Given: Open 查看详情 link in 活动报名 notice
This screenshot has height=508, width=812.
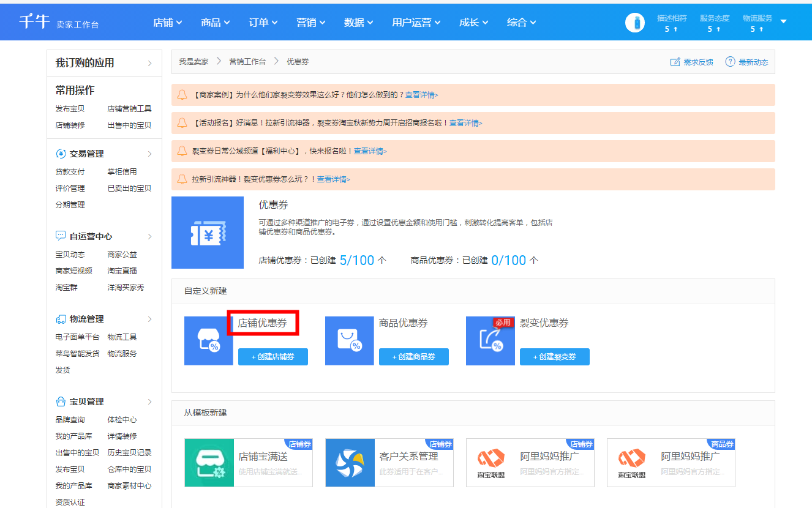Looking at the screenshot, I should pyautogui.click(x=465, y=123).
